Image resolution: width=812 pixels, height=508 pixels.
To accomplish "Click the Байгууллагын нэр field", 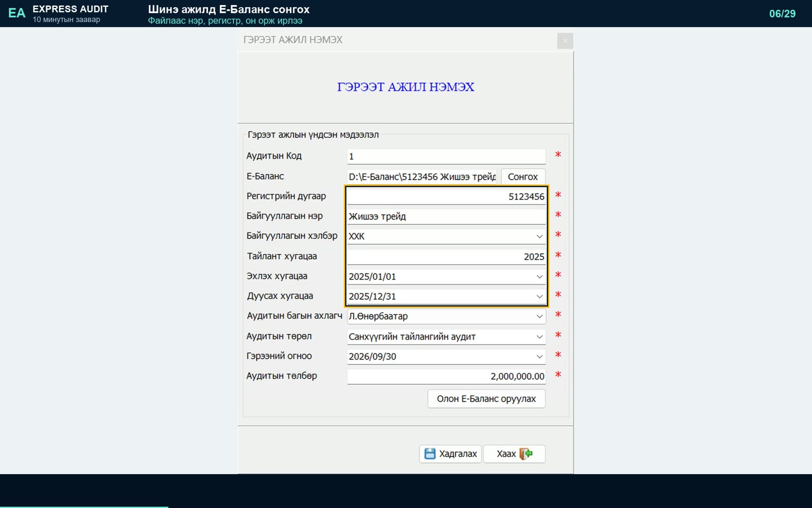I will 446,216.
